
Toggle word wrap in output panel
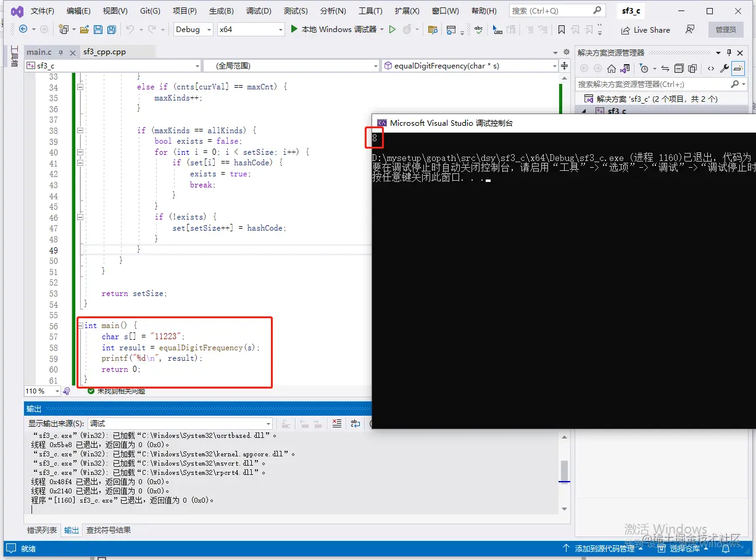pyautogui.click(x=355, y=423)
